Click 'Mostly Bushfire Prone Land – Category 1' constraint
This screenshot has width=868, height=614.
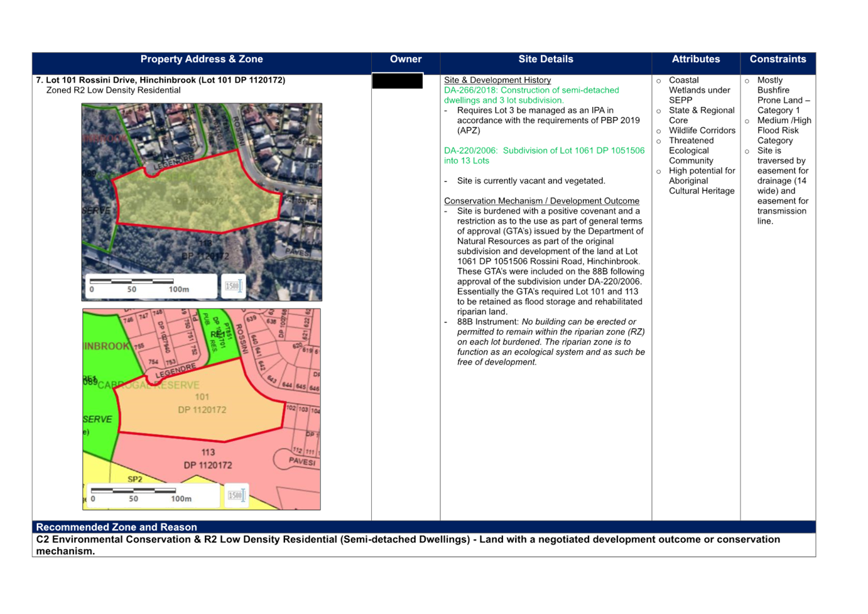coord(784,95)
